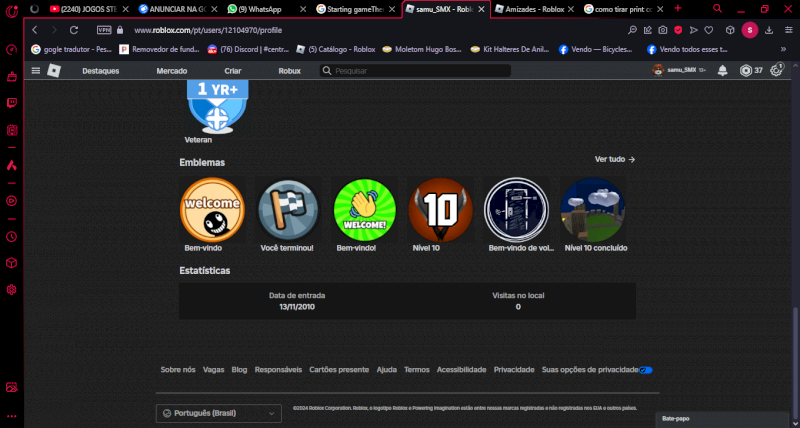
Task: Switch to the JOGOS STE YouTube tab
Action: pyautogui.click(x=89, y=9)
